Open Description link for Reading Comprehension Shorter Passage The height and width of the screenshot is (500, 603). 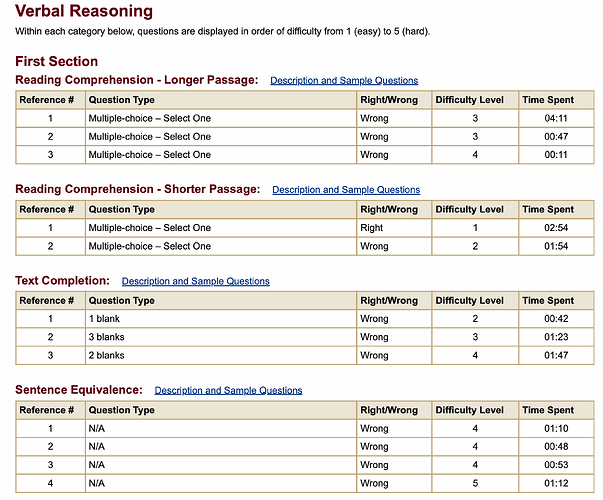point(346,190)
